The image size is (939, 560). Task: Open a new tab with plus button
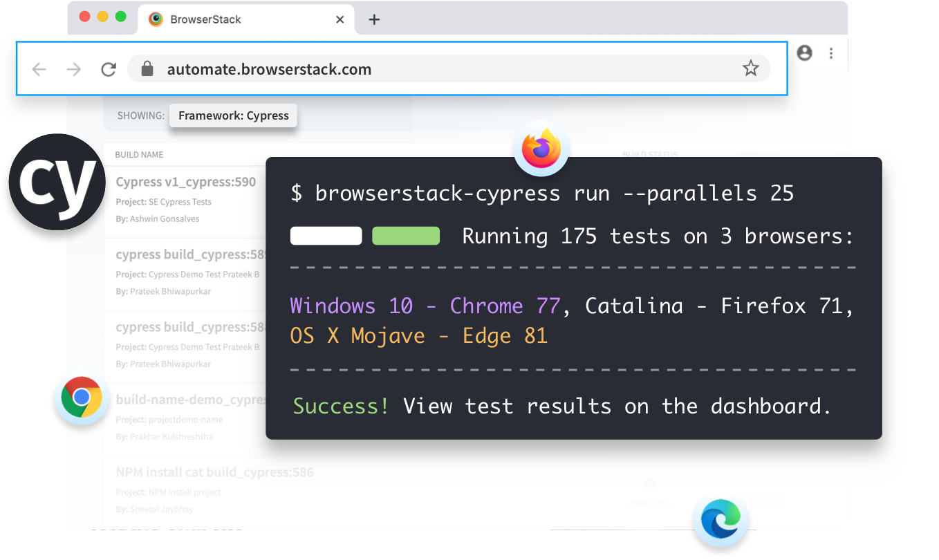tap(374, 19)
